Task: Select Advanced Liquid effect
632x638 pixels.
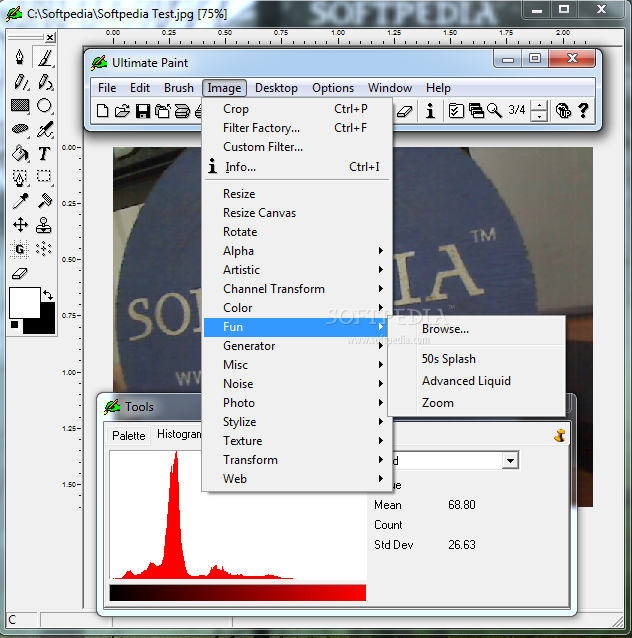Action: tap(476, 381)
